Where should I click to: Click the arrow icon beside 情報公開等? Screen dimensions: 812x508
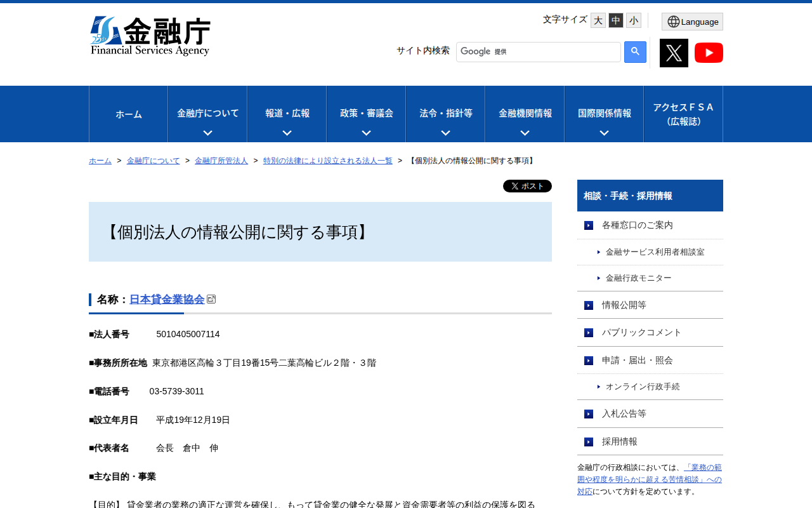coord(589,305)
